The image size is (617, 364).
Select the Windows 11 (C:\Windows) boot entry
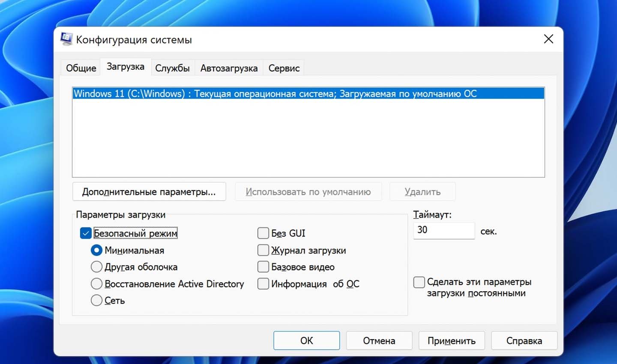[x=308, y=94]
